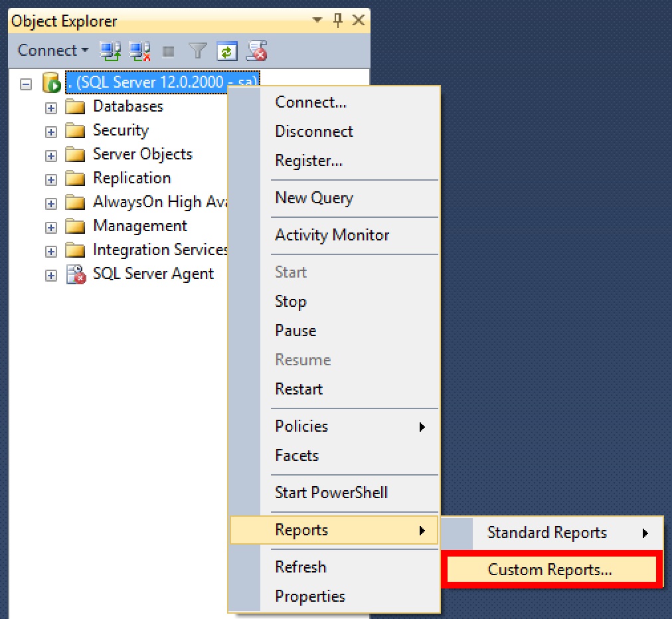672x619 pixels.
Task: Select New Query in the context menu
Action: [x=334, y=198]
